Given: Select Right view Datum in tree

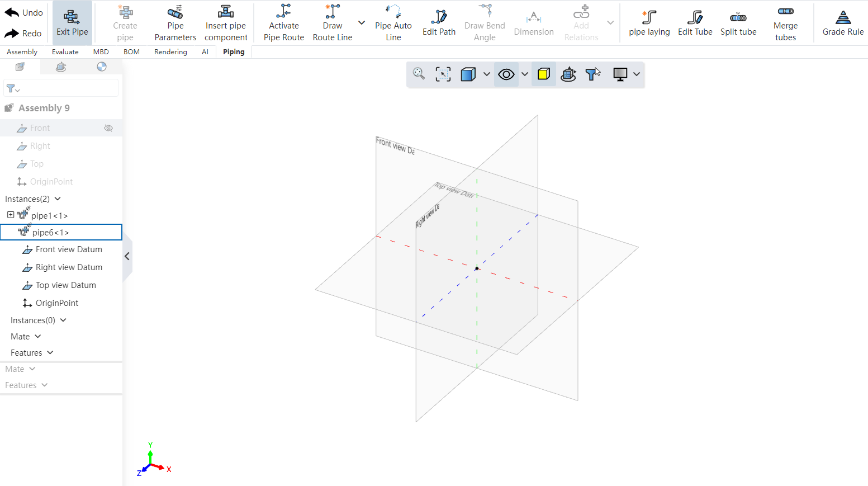Looking at the screenshot, I should click(69, 267).
